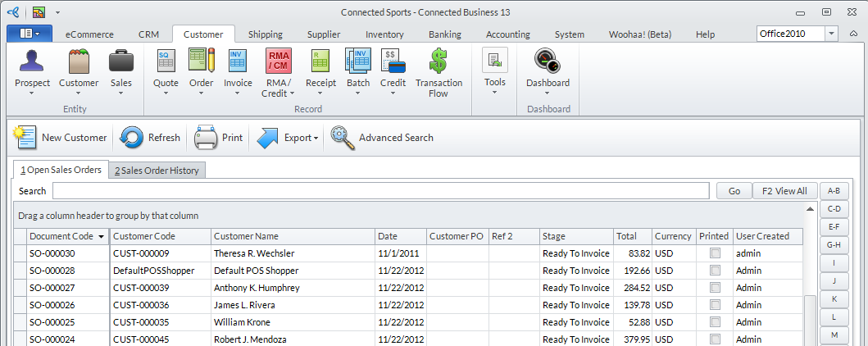Click the Quote record icon
The height and width of the screenshot is (346, 868).
(x=166, y=62)
